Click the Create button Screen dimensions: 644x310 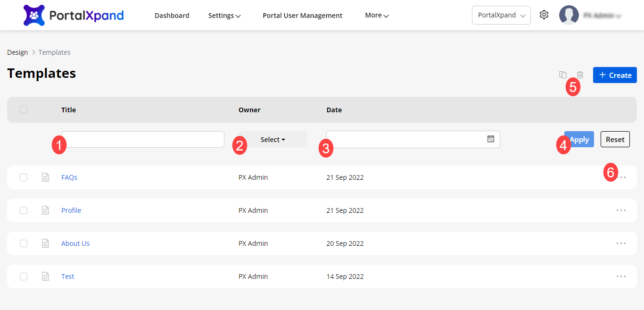tap(615, 75)
